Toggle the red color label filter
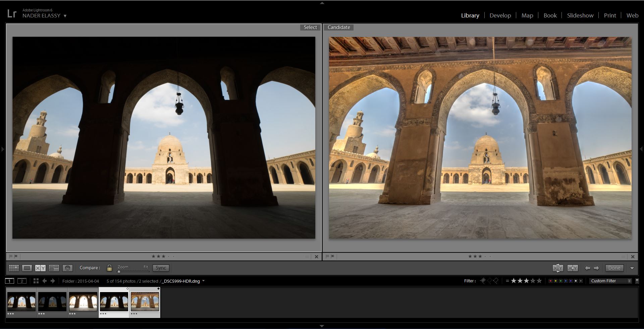644x329 pixels. coord(550,281)
